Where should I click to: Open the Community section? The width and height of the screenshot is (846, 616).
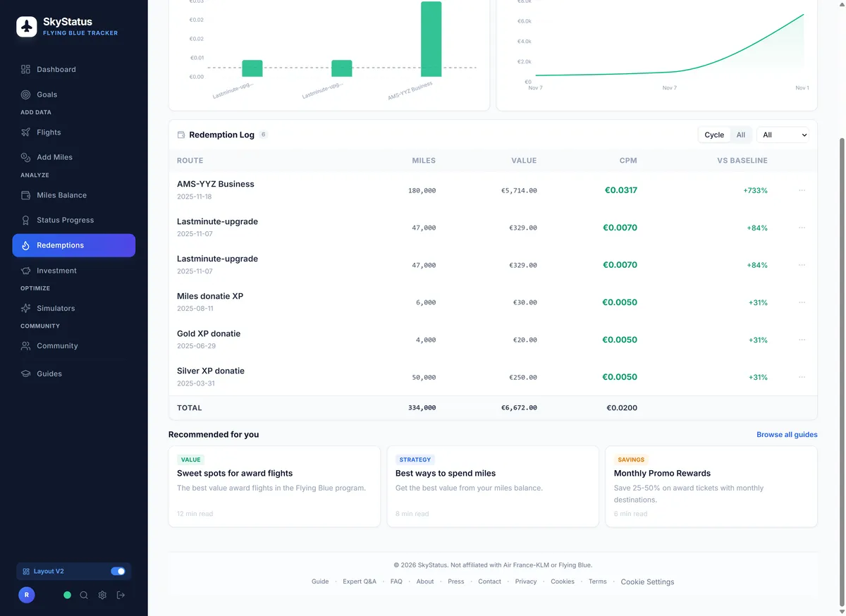(57, 345)
